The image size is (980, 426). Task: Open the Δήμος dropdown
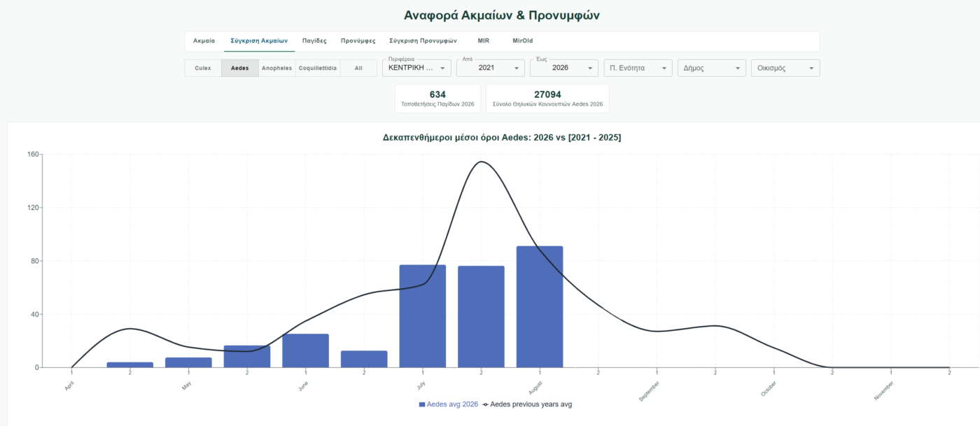[x=712, y=68]
